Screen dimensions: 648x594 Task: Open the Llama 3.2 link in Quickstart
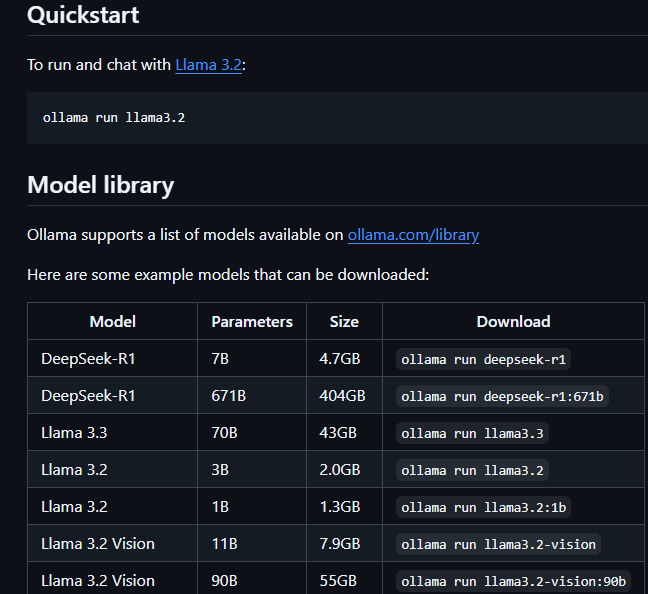209,64
